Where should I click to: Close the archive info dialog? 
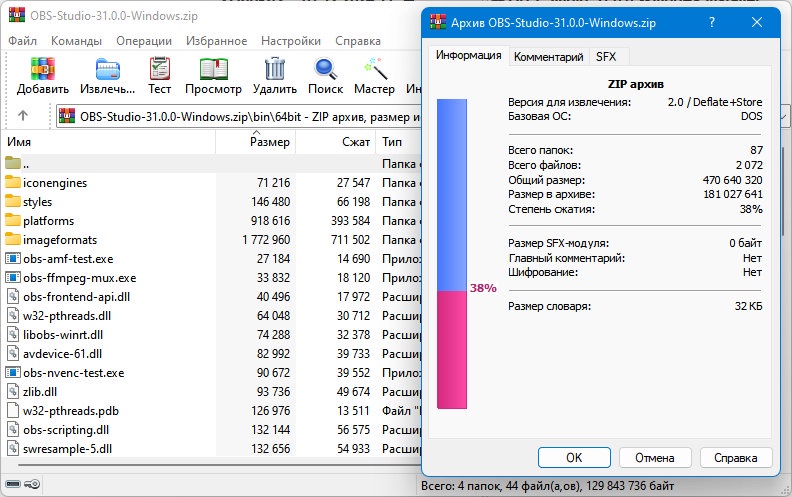757,22
